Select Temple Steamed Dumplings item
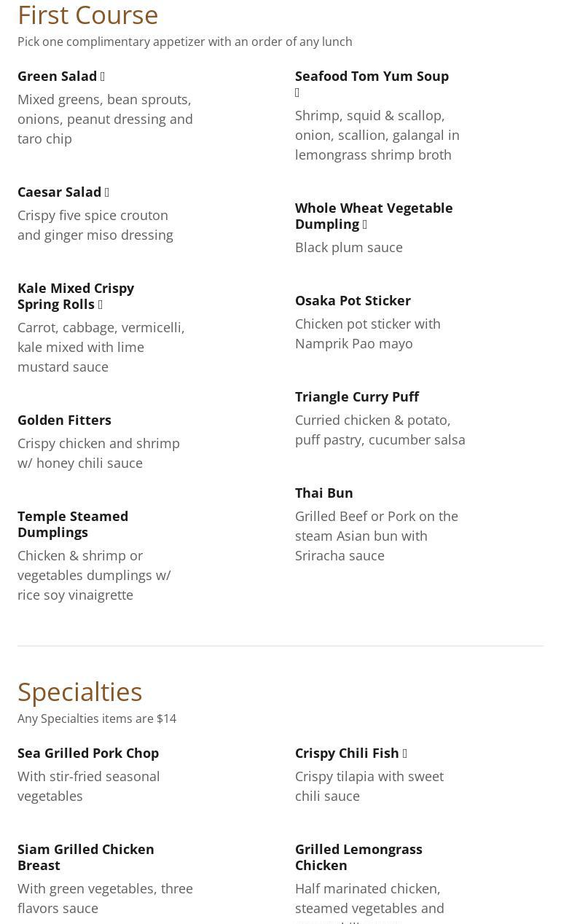Viewport: 561px width, 924px height. click(x=73, y=524)
